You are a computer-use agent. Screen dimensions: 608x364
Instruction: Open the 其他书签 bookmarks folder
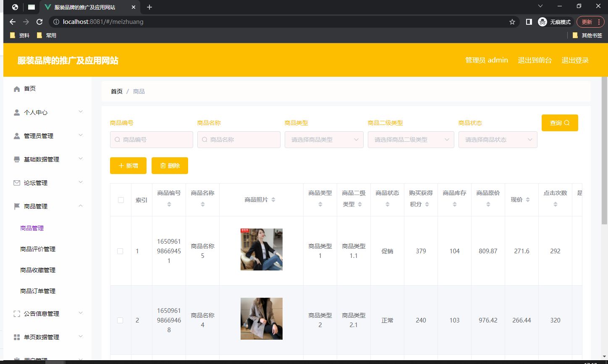click(x=587, y=36)
